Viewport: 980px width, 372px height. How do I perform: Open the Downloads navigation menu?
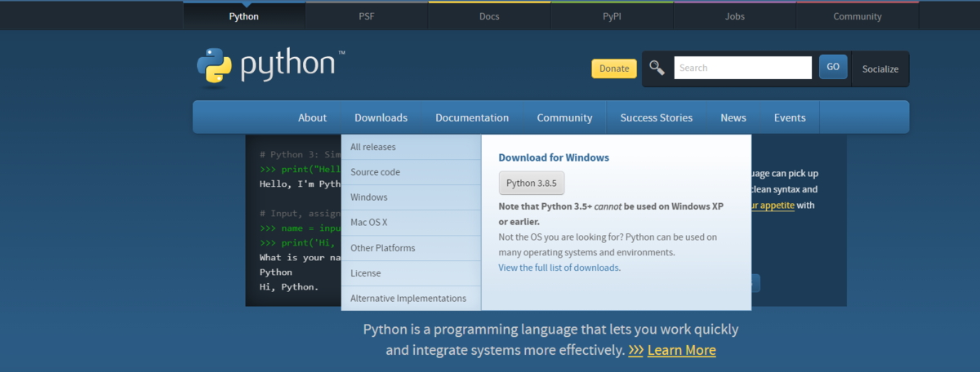click(381, 117)
